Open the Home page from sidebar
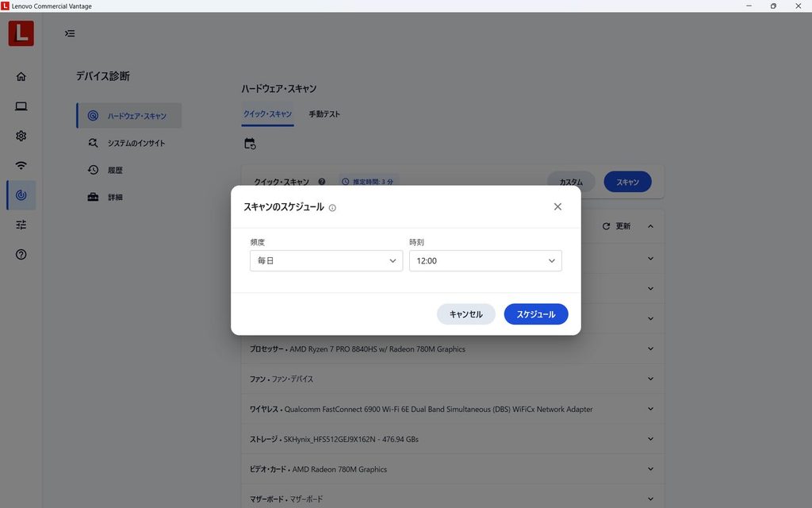Image resolution: width=812 pixels, height=508 pixels. [21, 77]
